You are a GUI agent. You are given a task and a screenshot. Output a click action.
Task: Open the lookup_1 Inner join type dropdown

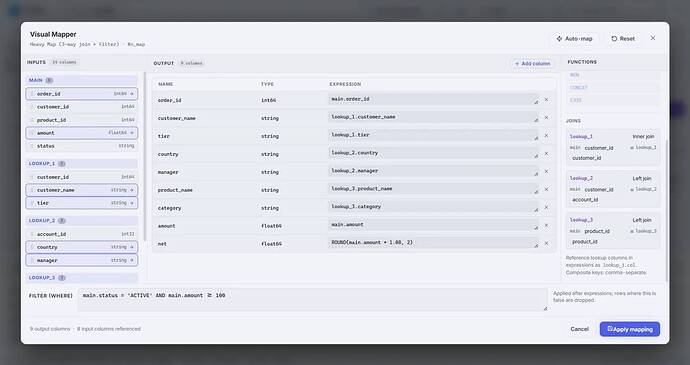click(x=643, y=136)
